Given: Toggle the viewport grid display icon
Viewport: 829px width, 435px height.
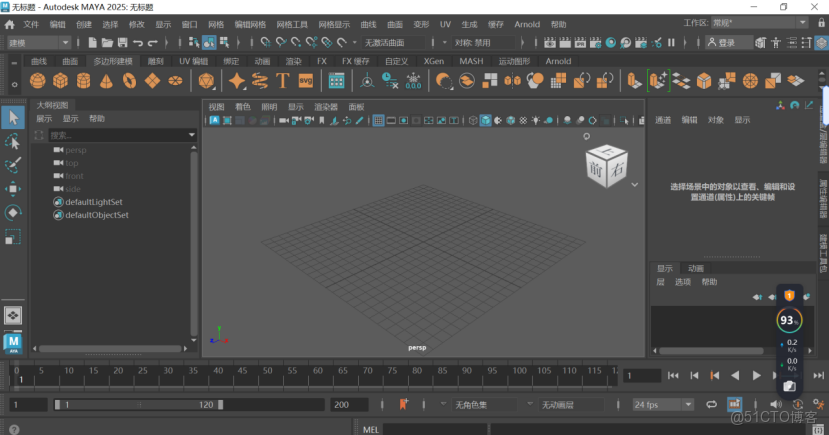Looking at the screenshot, I should pos(379,121).
